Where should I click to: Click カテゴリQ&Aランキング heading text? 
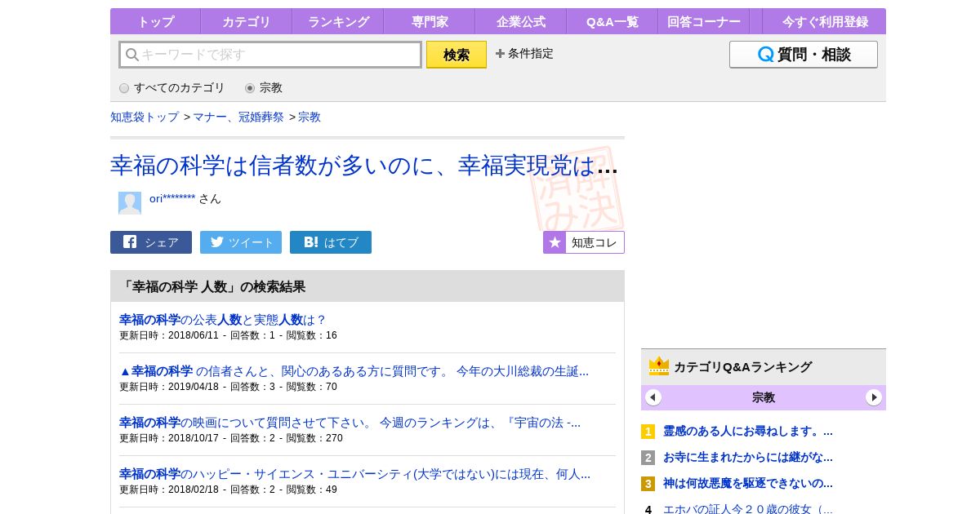[742, 367]
